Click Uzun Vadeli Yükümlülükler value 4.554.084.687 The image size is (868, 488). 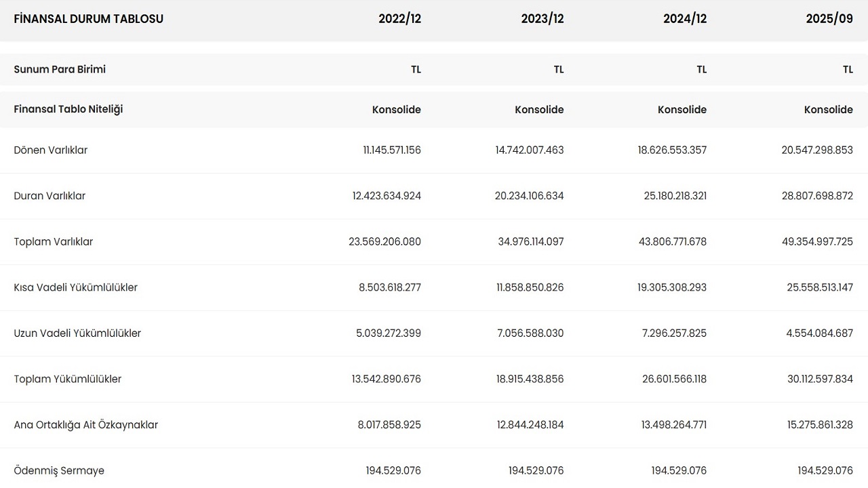point(820,333)
